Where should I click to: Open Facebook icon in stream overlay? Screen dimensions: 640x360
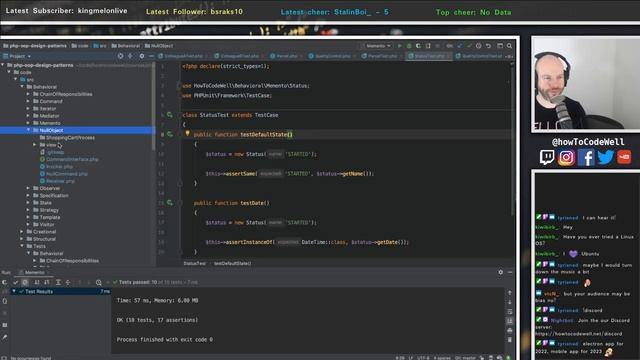coord(586,157)
